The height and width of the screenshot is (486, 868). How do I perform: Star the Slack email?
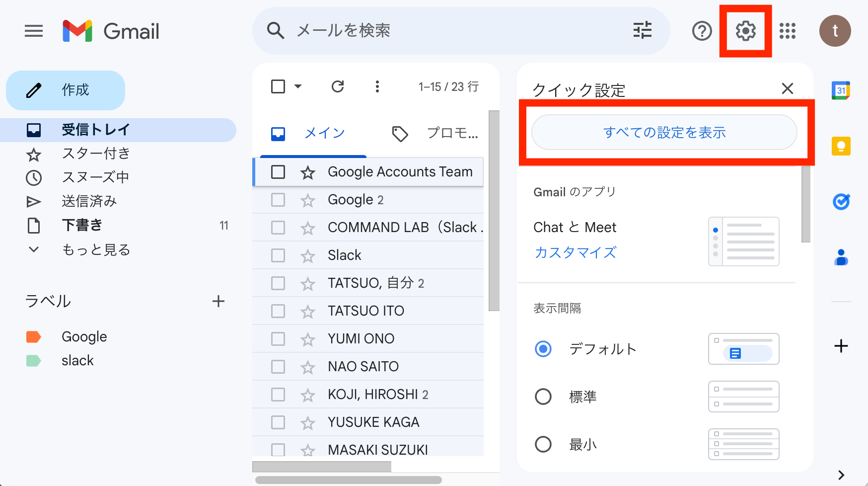click(x=308, y=256)
